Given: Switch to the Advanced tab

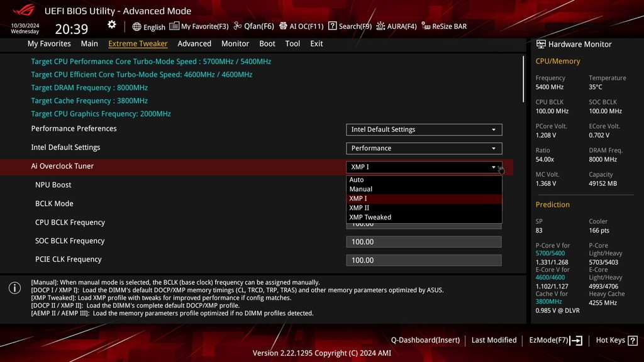Looking at the screenshot, I should click(x=194, y=43).
